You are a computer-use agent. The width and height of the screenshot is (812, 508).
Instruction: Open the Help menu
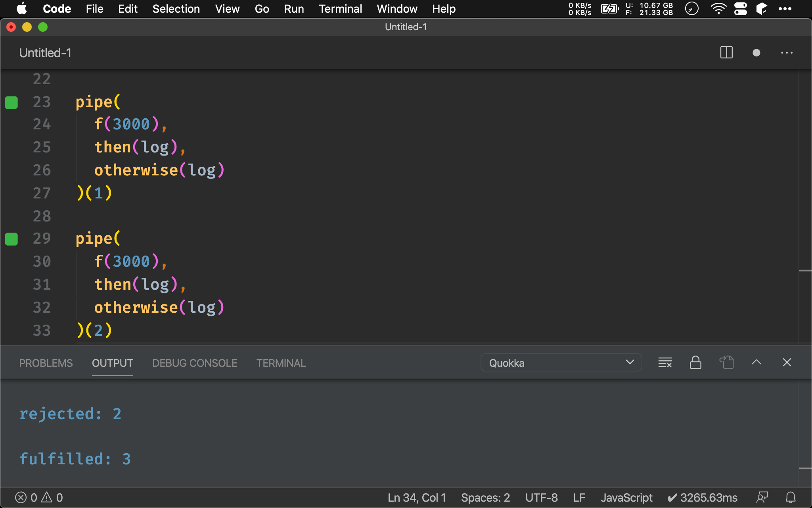click(444, 9)
